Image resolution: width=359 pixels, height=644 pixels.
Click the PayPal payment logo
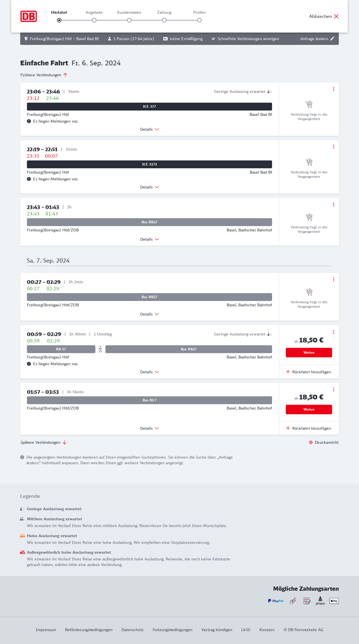click(x=276, y=601)
